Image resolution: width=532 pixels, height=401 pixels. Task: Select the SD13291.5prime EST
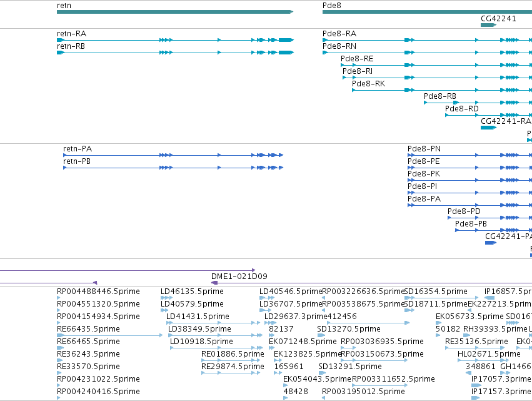pos(322,373)
